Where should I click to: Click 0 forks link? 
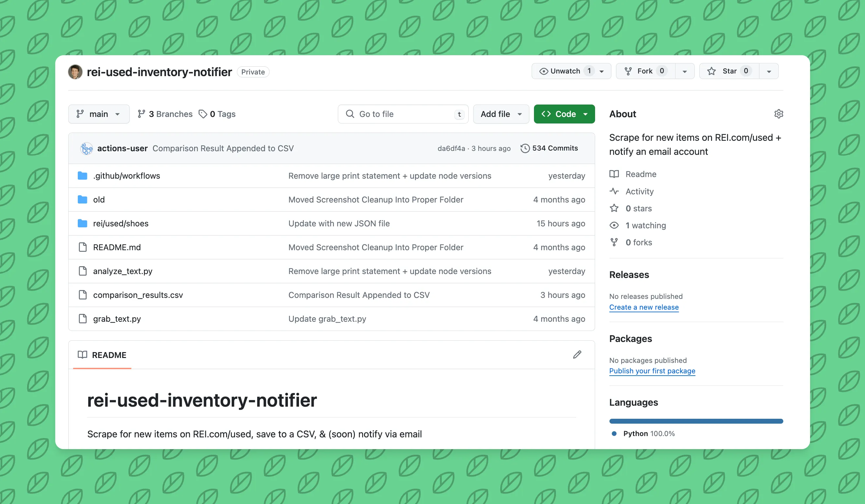click(x=639, y=242)
